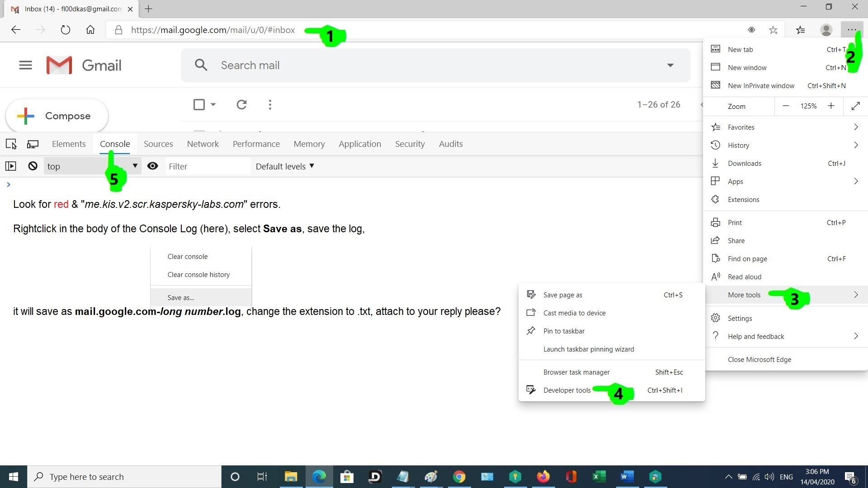
Task: Click the Elements tab in DevTools
Action: click(x=69, y=144)
